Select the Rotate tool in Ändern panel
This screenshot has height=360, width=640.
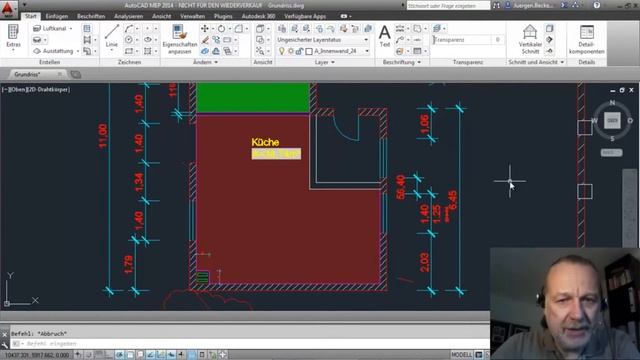[221, 29]
